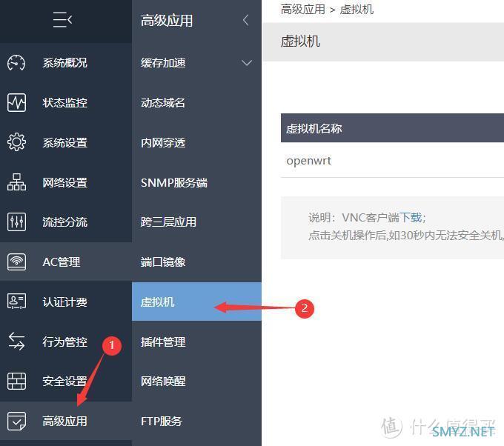Viewport: 504px width, 446px height.
Task: Click the Network Settings topology icon
Action: [x=16, y=182]
